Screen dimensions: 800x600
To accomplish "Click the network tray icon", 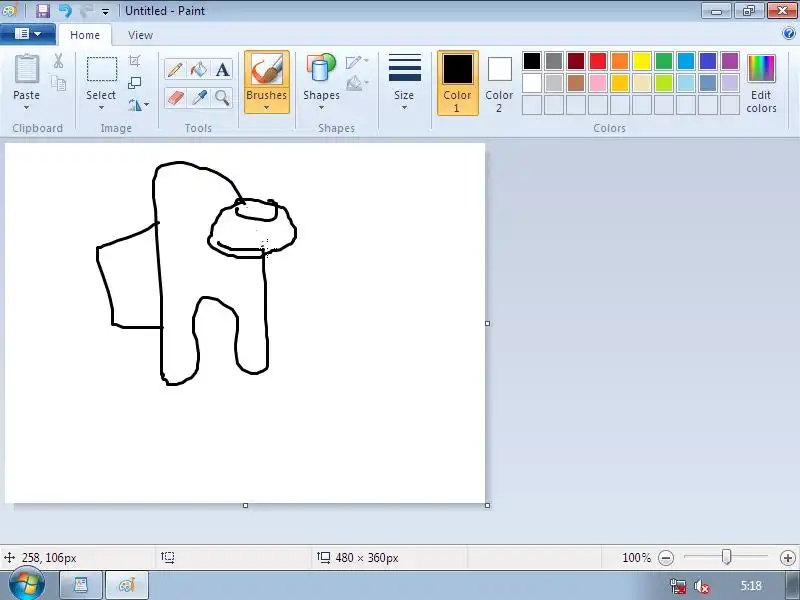I will [x=678, y=586].
